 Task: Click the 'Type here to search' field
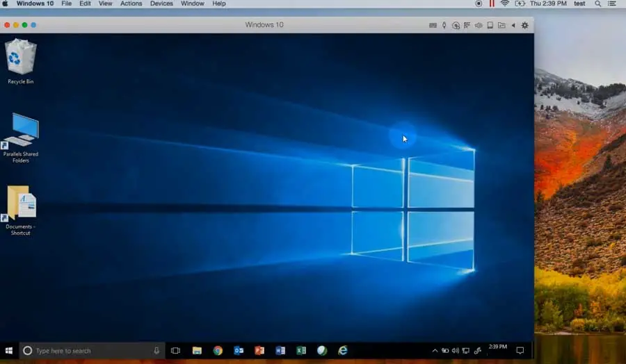coord(92,351)
